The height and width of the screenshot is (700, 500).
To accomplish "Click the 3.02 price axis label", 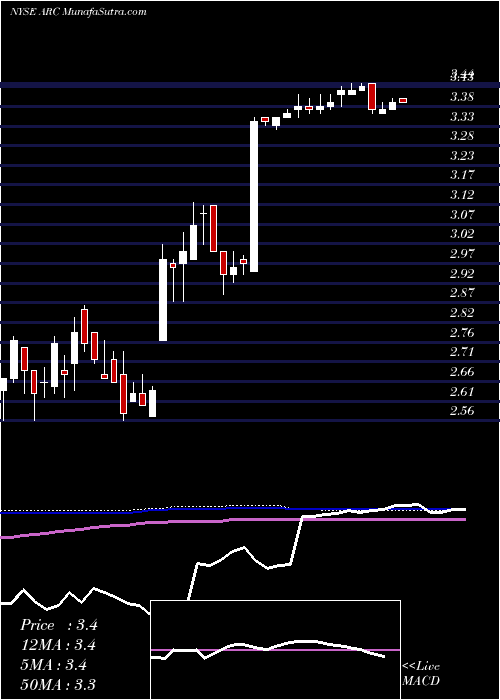I will [x=462, y=233].
